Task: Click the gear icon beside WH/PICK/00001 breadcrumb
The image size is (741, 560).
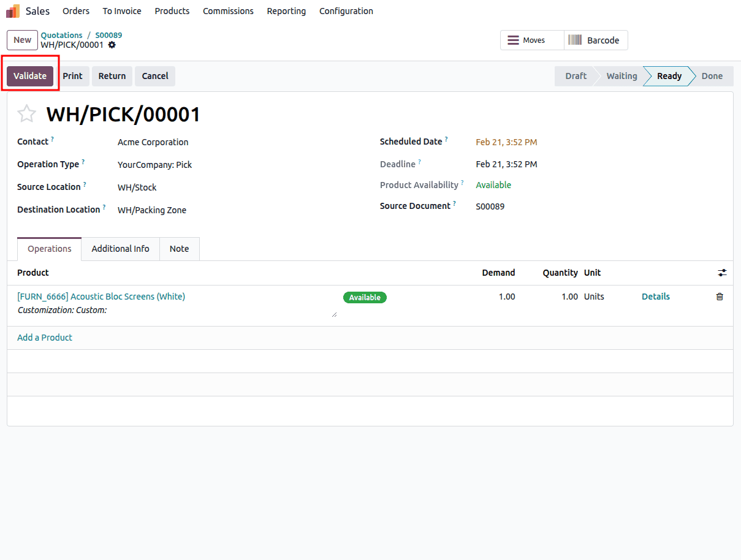Action: click(112, 45)
